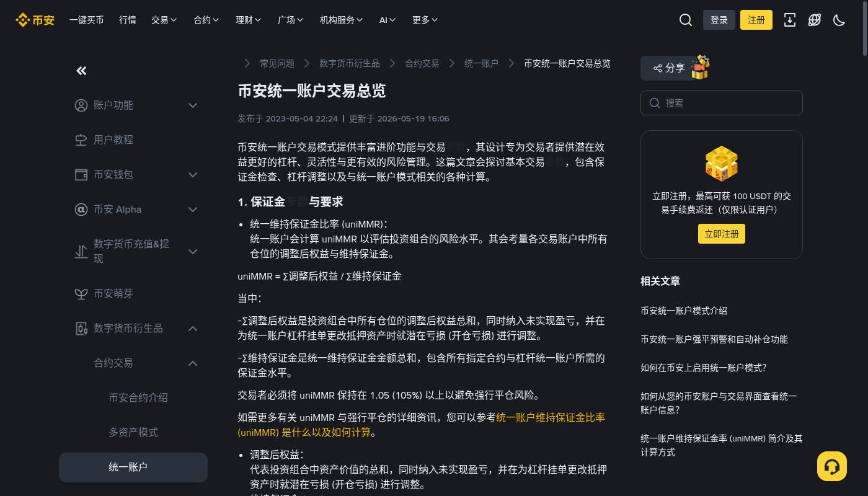The width and height of the screenshot is (868, 496).
Task: Expand the 币安钱包 section chevron
Action: [x=193, y=175]
